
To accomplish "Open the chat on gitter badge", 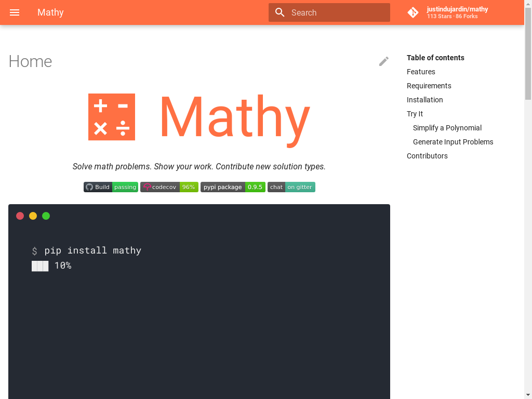I will [291, 187].
